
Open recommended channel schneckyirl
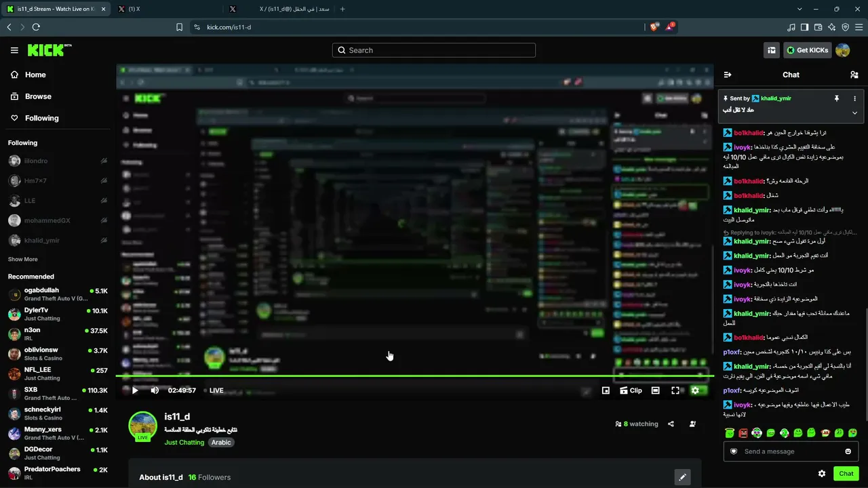click(58, 413)
